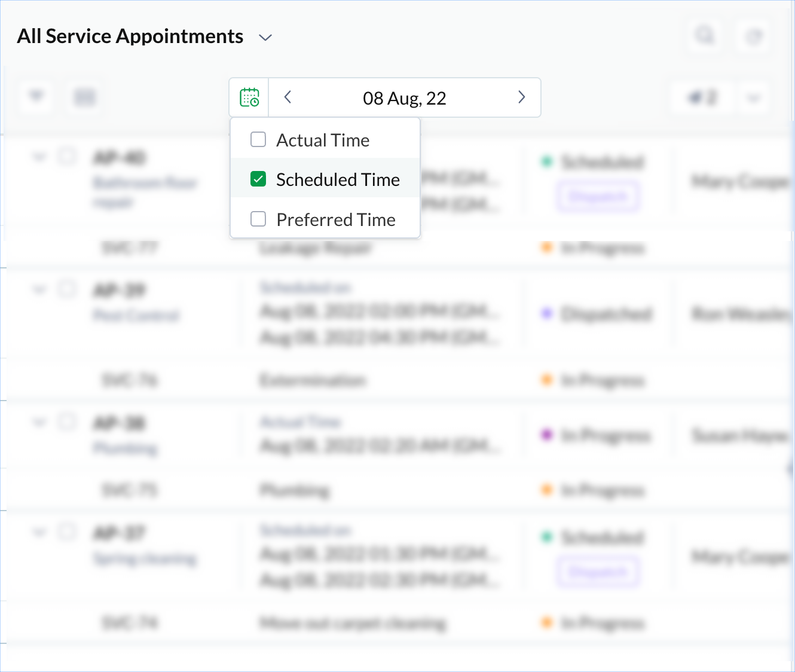
Task: Click the 08 Aug, 22 date field
Action: pos(404,98)
